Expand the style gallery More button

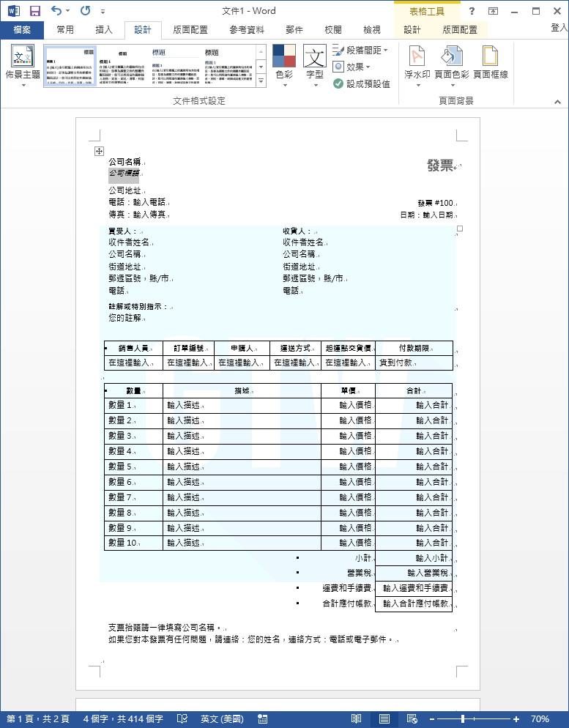261,81
